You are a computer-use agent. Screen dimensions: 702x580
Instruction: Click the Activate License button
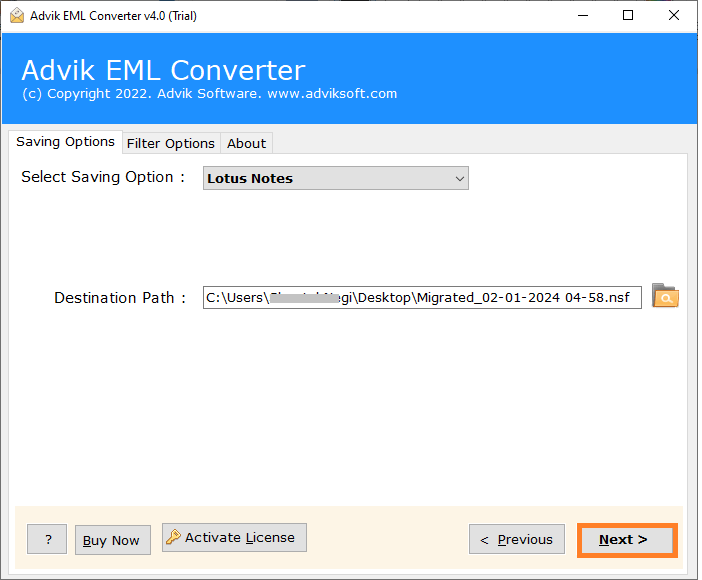[x=234, y=537]
